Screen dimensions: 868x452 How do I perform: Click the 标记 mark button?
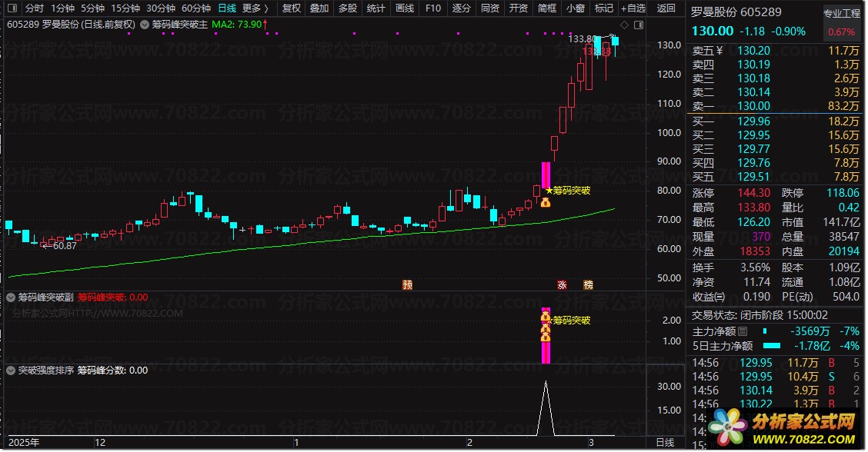point(603,8)
